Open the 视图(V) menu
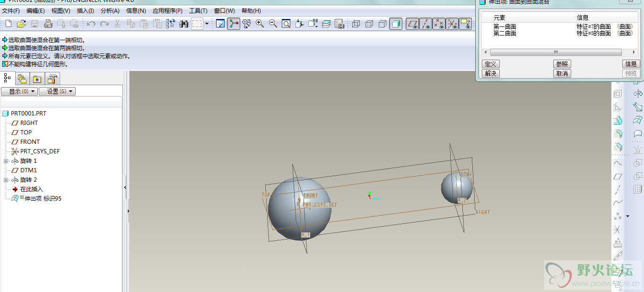The height and width of the screenshot is (292, 644). point(61,10)
